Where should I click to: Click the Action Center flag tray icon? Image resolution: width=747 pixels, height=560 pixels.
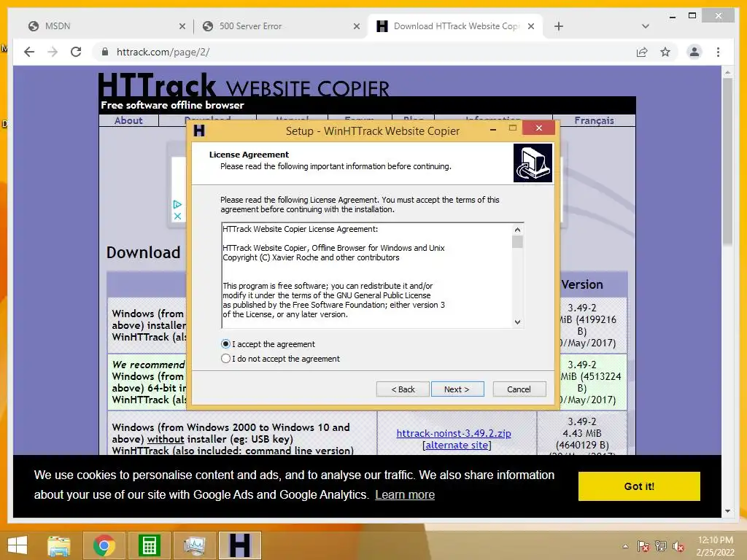click(x=643, y=546)
